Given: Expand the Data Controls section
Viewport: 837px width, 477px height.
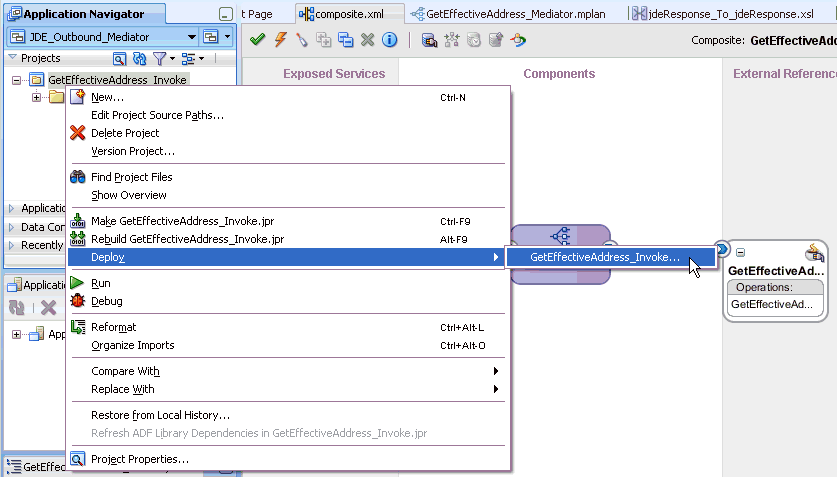Looking at the screenshot, I should (x=12, y=227).
